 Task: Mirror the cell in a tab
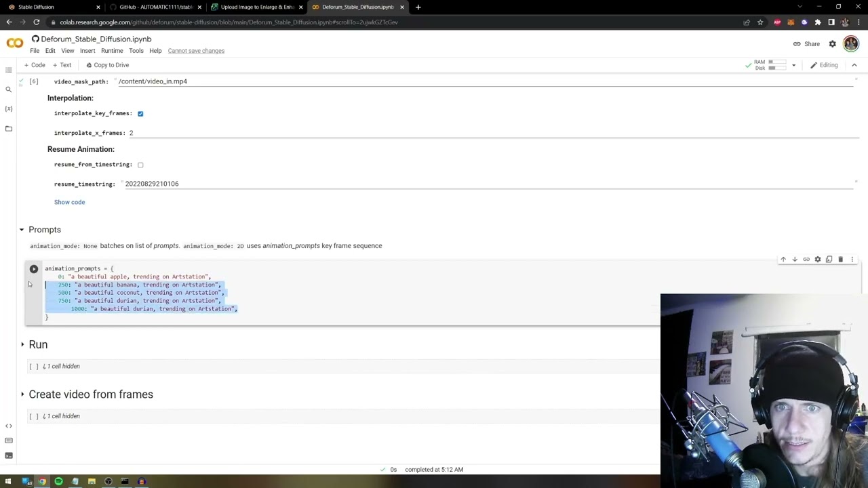pyautogui.click(x=829, y=260)
